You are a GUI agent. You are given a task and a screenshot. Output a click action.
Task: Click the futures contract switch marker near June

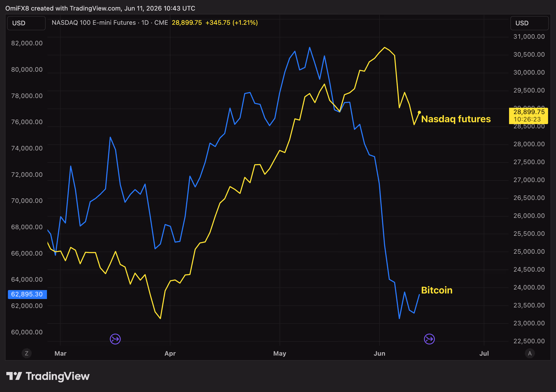pos(429,339)
